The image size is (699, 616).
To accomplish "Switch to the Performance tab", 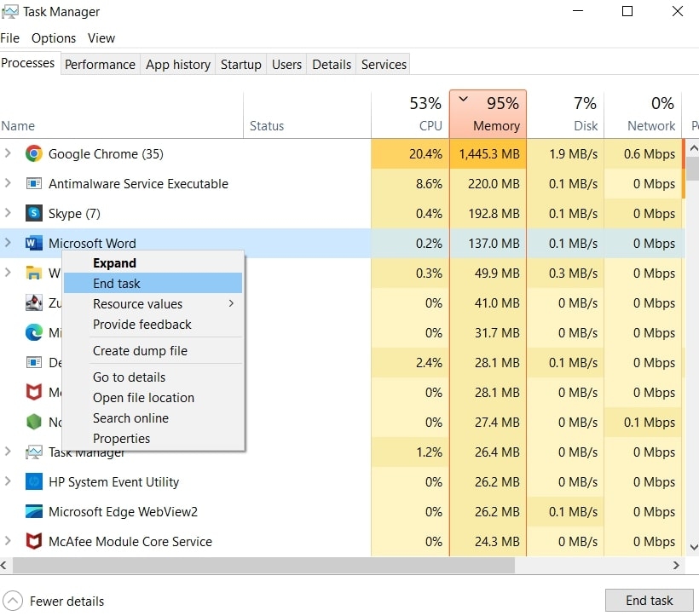I will pos(100,65).
